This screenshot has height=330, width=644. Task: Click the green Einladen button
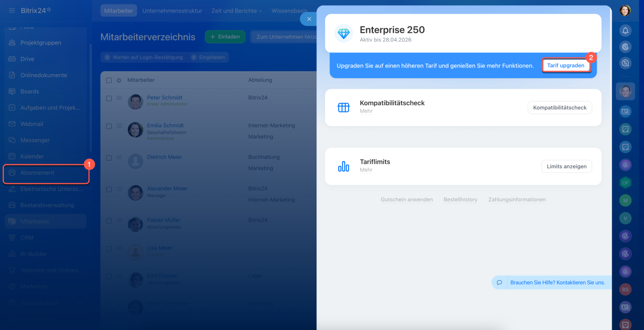click(225, 37)
